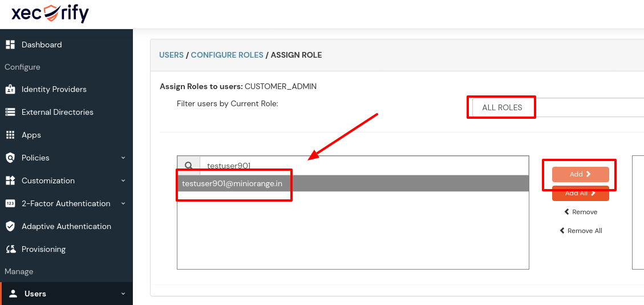The height and width of the screenshot is (305, 644).
Task: Click the search magnifier icon in user list
Action: (188, 166)
